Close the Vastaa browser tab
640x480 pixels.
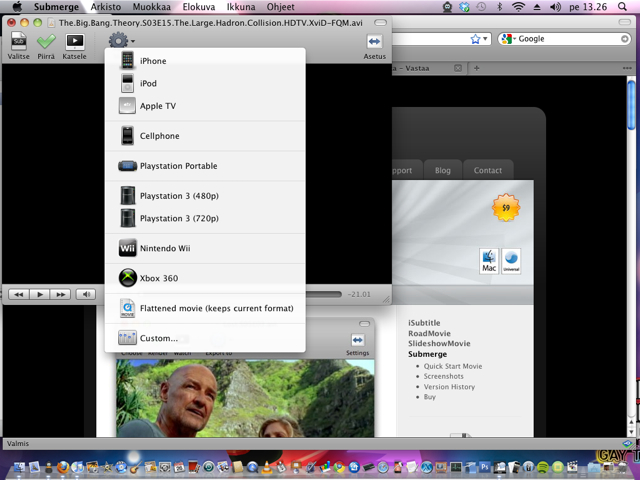pyautogui.click(x=458, y=68)
